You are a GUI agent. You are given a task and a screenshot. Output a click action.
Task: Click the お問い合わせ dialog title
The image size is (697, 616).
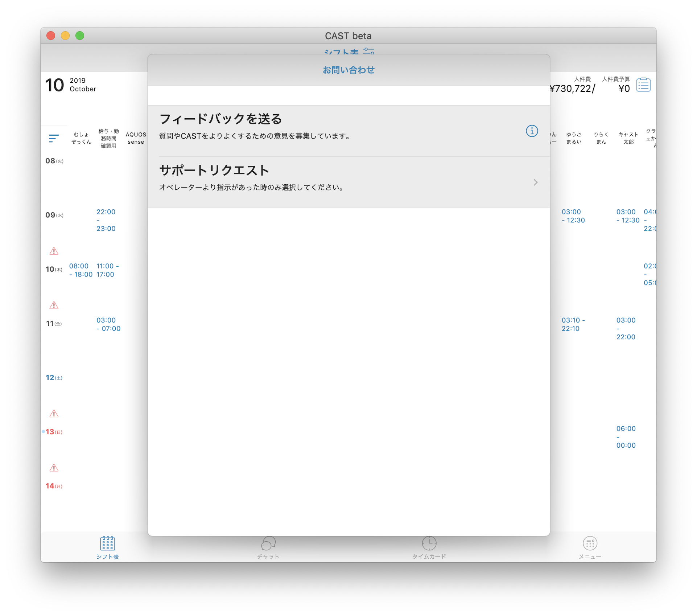click(x=348, y=70)
